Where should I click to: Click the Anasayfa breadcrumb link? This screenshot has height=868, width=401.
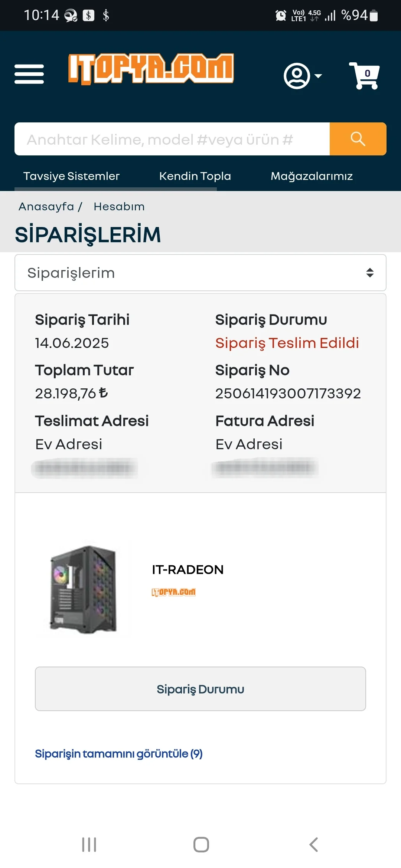tap(46, 206)
